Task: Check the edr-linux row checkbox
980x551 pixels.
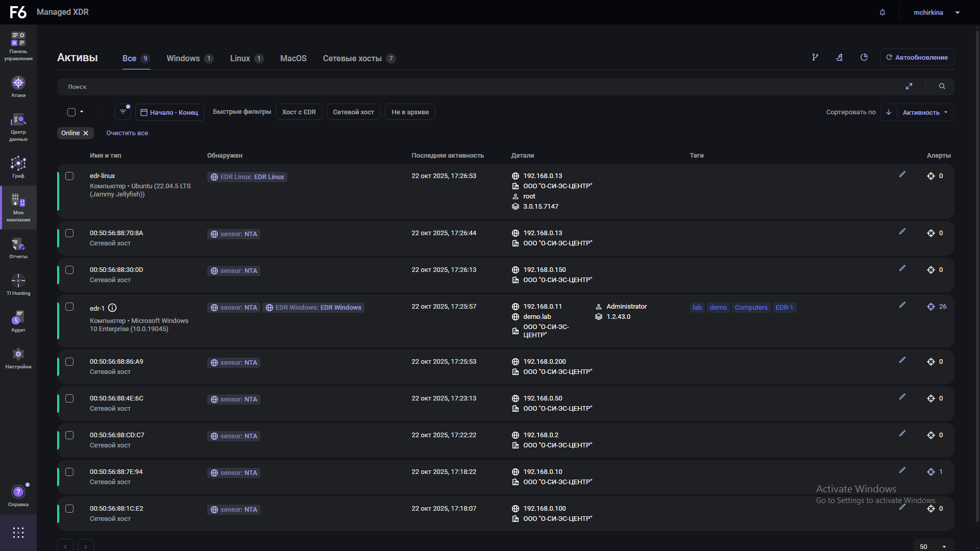Action: coord(69,176)
